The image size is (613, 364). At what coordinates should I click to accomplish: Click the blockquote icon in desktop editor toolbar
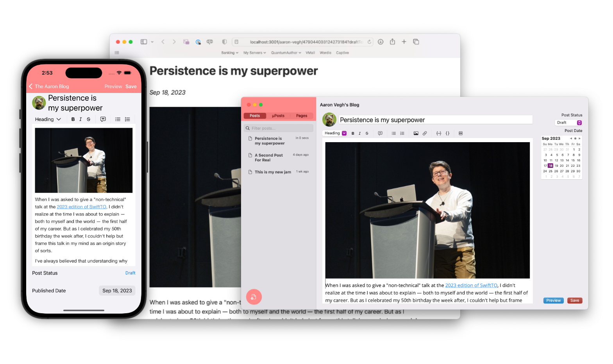pyautogui.click(x=380, y=133)
